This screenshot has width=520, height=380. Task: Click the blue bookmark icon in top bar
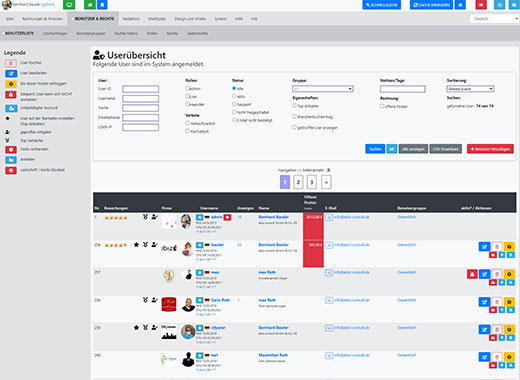[x=102, y=5]
